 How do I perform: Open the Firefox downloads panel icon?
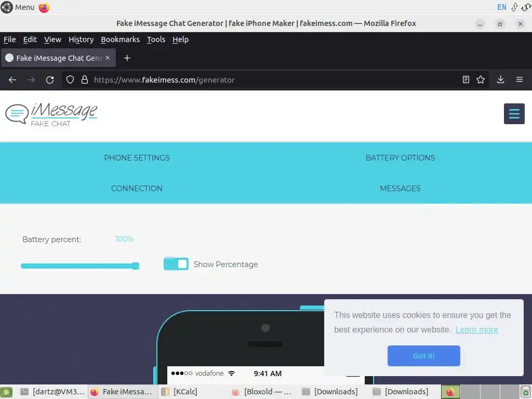coord(500,79)
